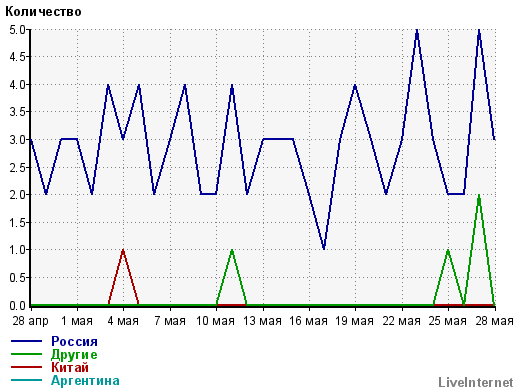520x392 pixels.
Task: Click the red Китай legend line swatch
Action: tap(27, 367)
